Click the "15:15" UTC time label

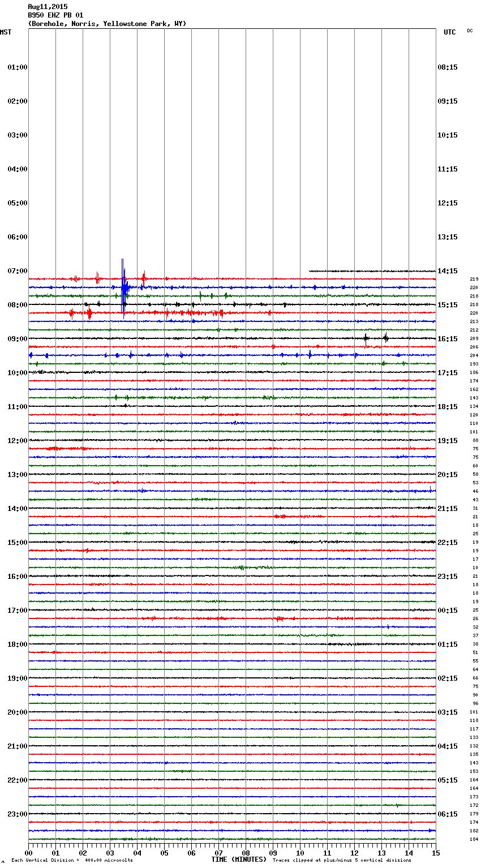[x=448, y=305]
